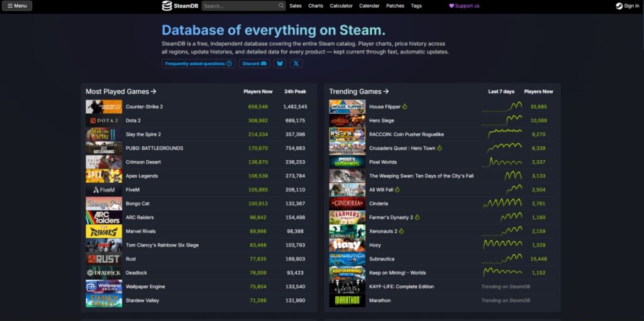Screen dimensions: 644x321
Task: Click the Steam Sign in button
Action: click(x=628, y=6)
